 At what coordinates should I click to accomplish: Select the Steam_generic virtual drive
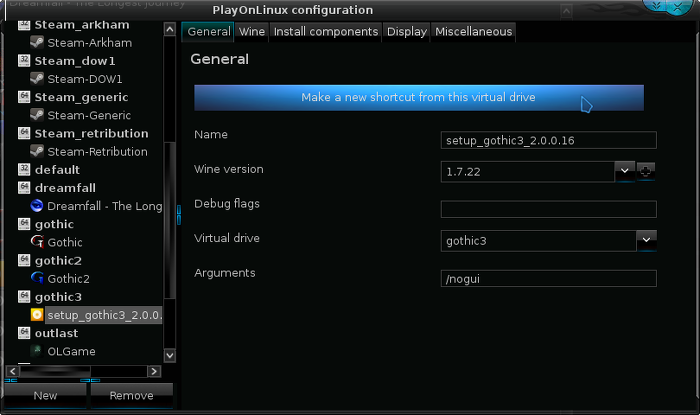(x=81, y=97)
